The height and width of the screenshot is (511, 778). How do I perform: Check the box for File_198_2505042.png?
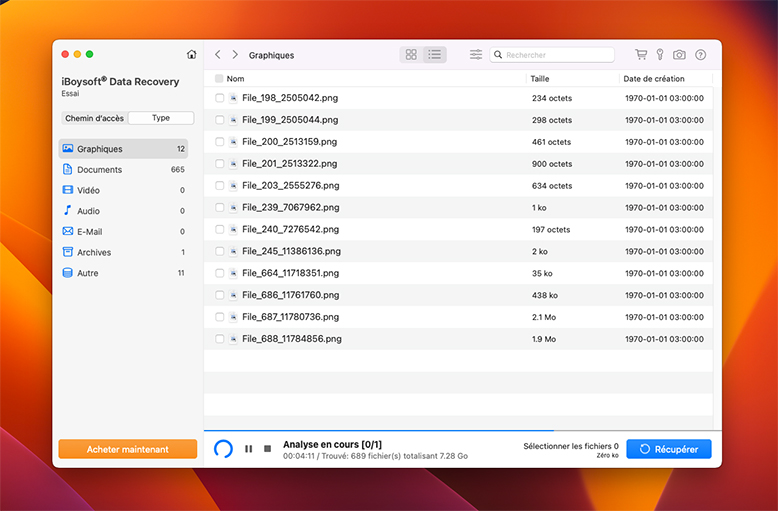[219, 98]
